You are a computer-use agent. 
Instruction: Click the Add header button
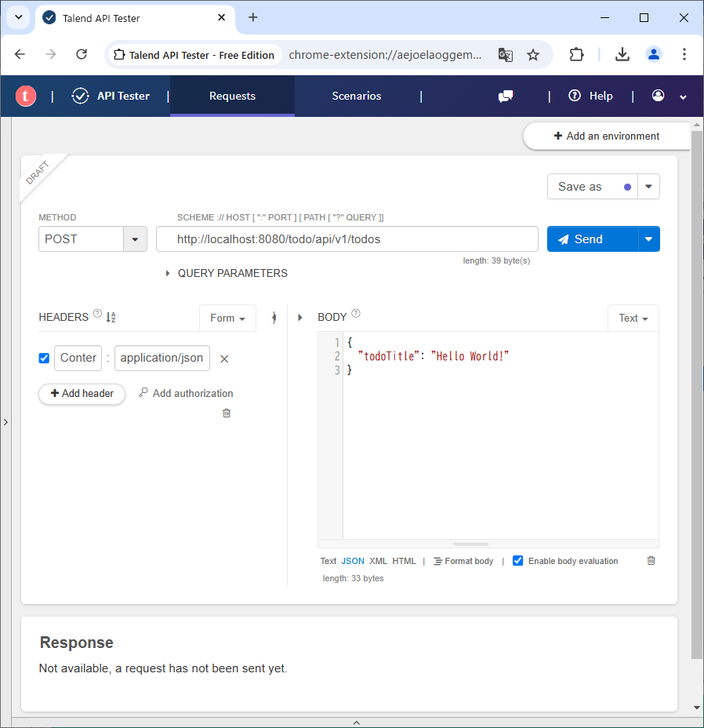pyautogui.click(x=82, y=394)
